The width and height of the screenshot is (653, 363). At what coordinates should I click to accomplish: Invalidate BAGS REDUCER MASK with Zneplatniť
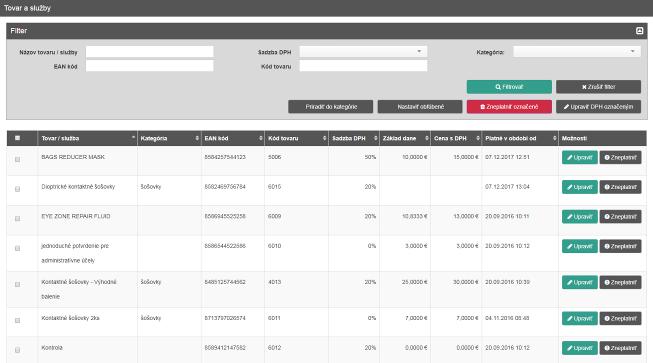[621, 157]
